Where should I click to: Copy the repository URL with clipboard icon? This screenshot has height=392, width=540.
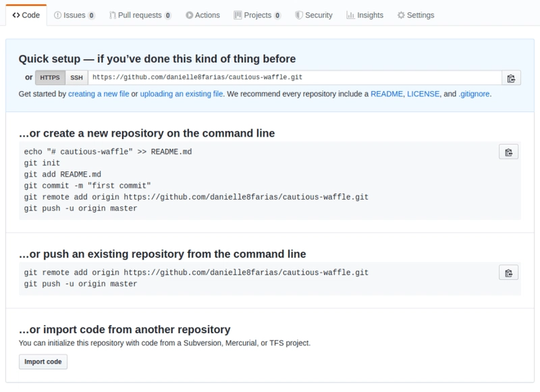pos(511,78)
